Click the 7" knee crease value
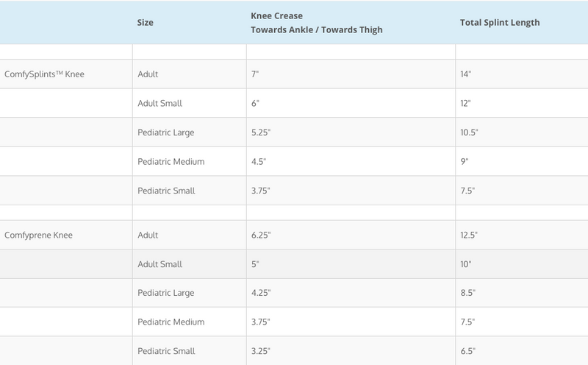Screen dimensions: 588x365 click(x=257, y=74)
